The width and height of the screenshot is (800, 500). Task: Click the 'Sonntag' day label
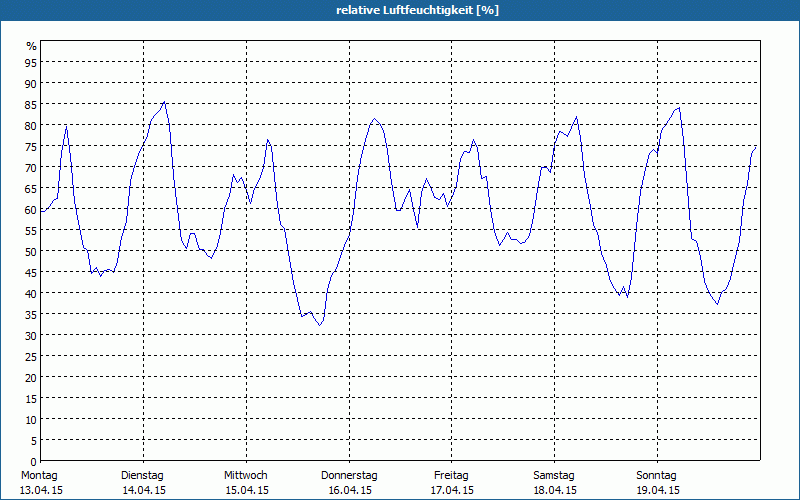(656, 476)
